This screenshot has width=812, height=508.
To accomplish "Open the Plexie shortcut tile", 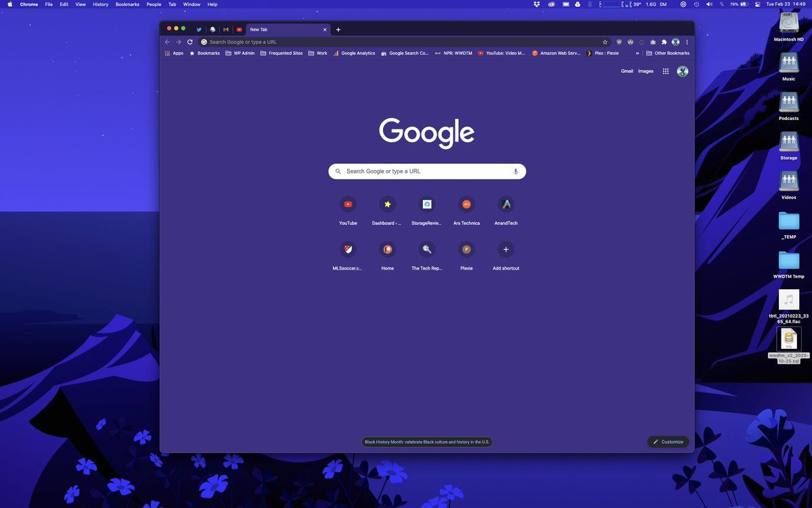I will point(466,255).
